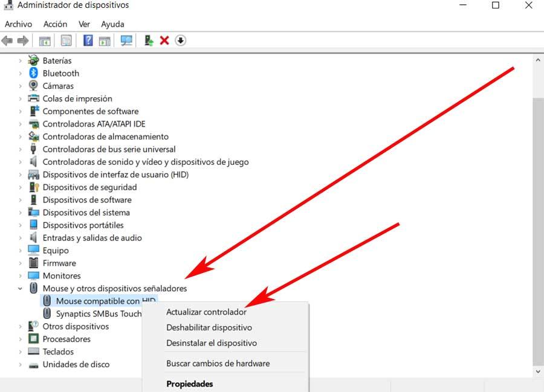Click the Controladoras de almacenamiento icon
The width and height of the screenshot is (544, 392).
coord(34,137)
